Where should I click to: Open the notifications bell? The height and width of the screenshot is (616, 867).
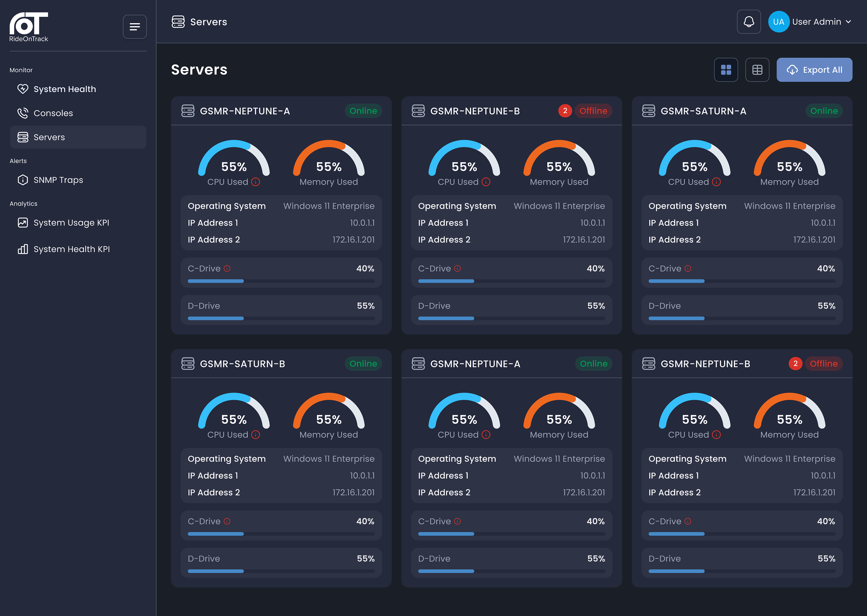tap(748, 22)
